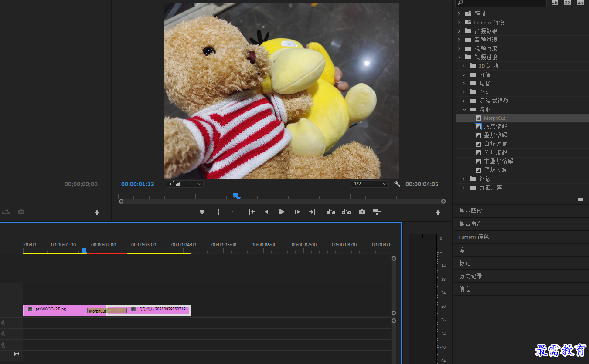
Task: Step back one frame
Action: point(267,212)
